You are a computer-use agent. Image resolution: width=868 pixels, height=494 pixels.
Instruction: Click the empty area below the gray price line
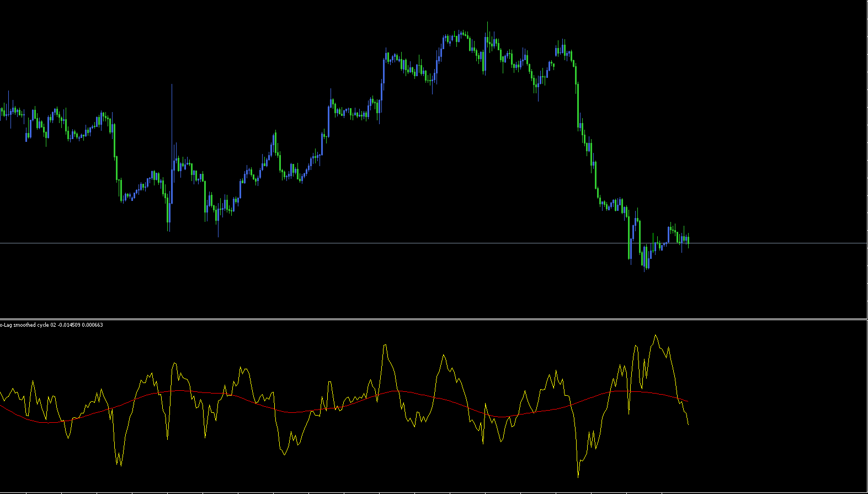[386, 281]
